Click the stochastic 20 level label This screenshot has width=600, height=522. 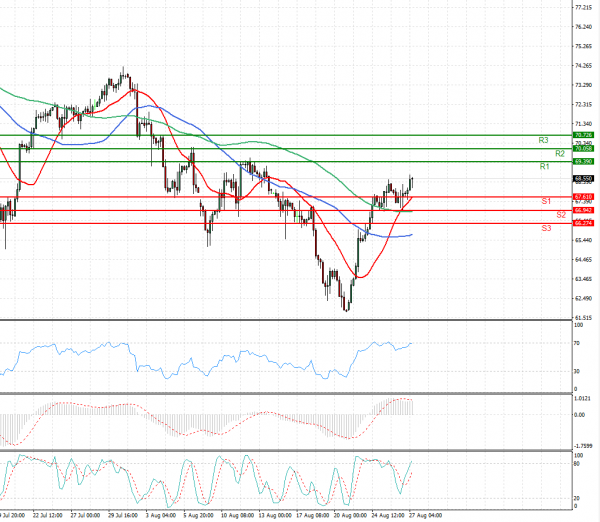(x=577, y=499)
